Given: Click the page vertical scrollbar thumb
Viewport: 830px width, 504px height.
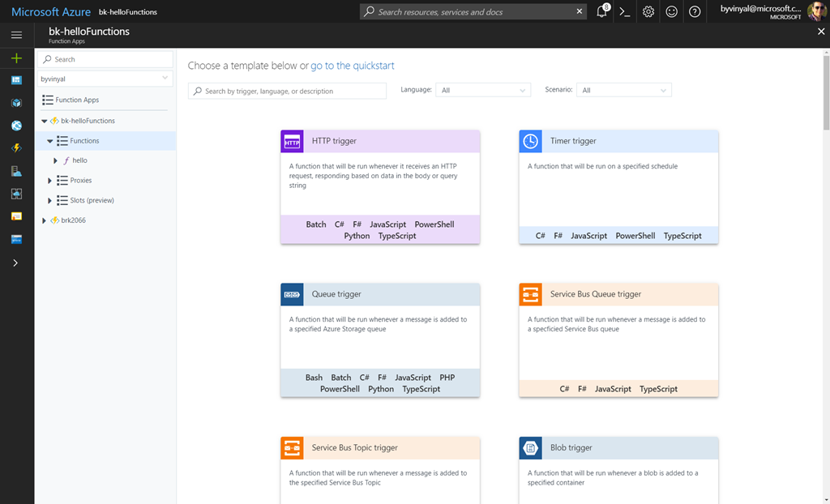Looking at the screenshot, I should click(826, 92).
